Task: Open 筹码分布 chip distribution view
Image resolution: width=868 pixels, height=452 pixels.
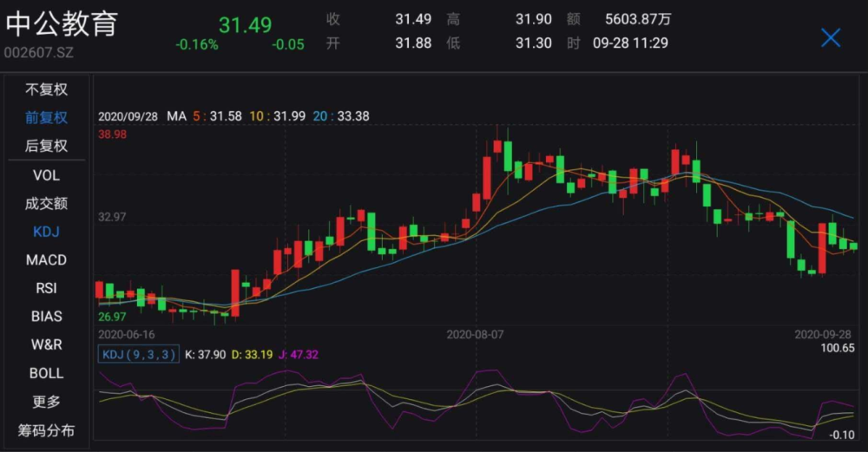Action: tap(47, 430)
